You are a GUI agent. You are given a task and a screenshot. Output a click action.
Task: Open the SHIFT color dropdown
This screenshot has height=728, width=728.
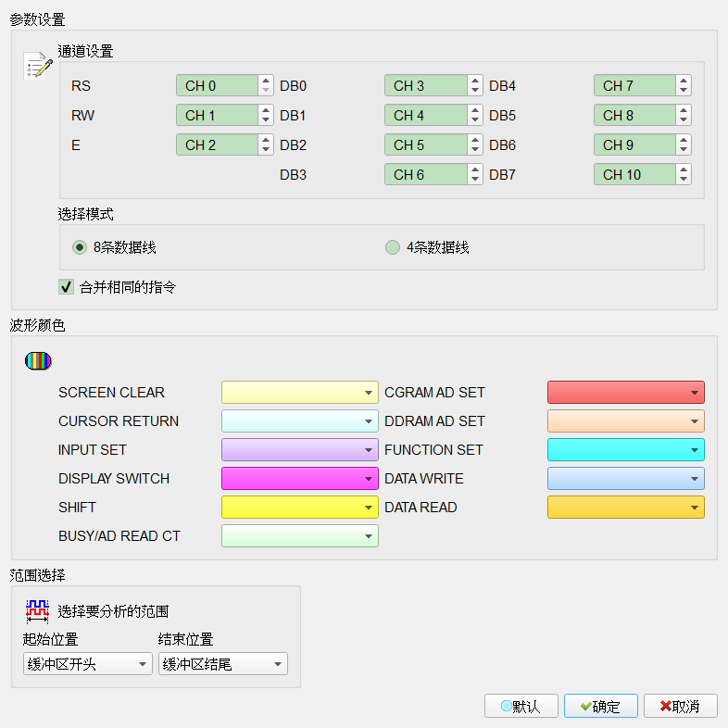click(x=300, y=508)
